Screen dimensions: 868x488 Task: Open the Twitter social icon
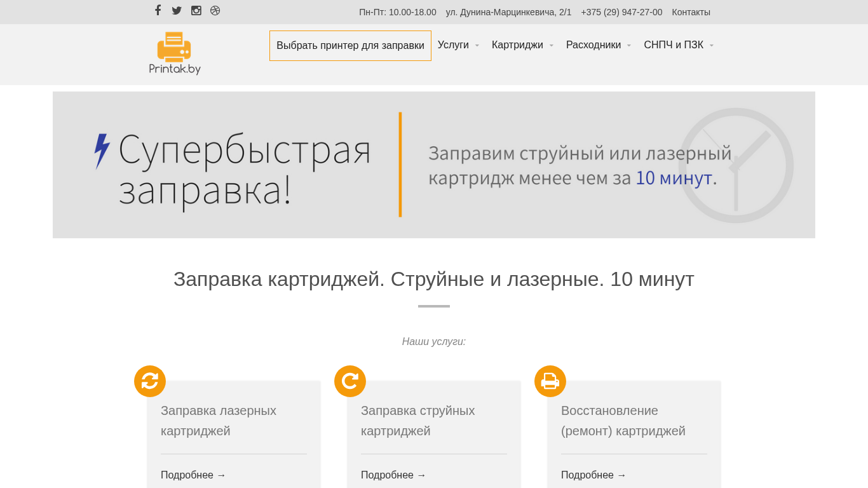[x=177, y=10]
